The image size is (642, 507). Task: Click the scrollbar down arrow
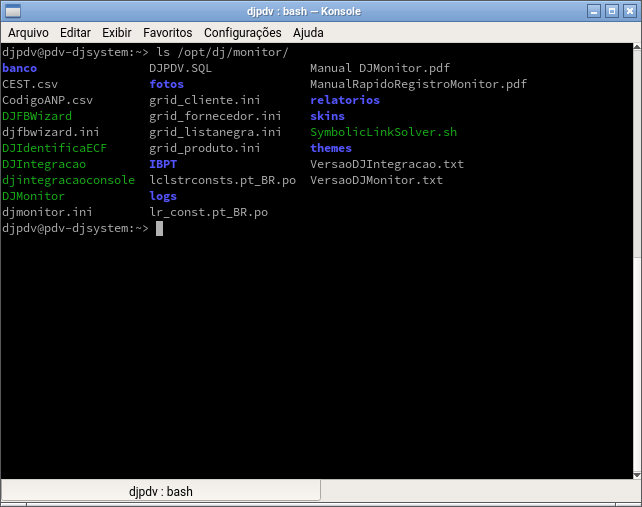pyautogui.click(x=637, y=475)
